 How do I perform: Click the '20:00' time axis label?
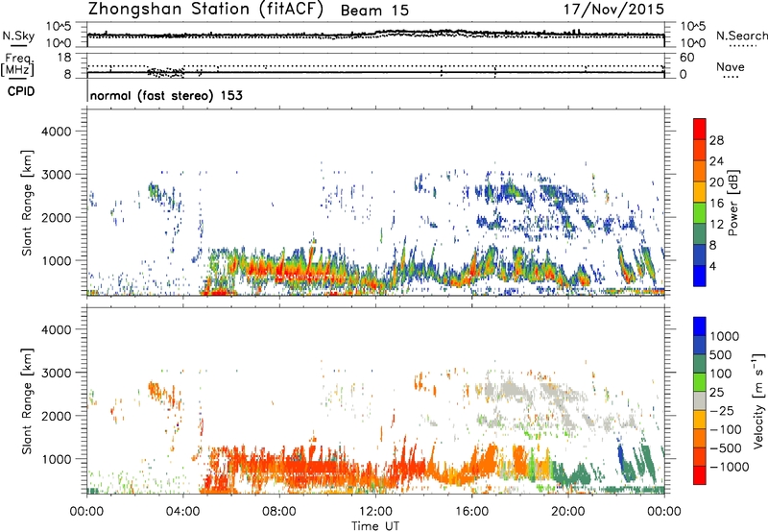pos(567,512)
